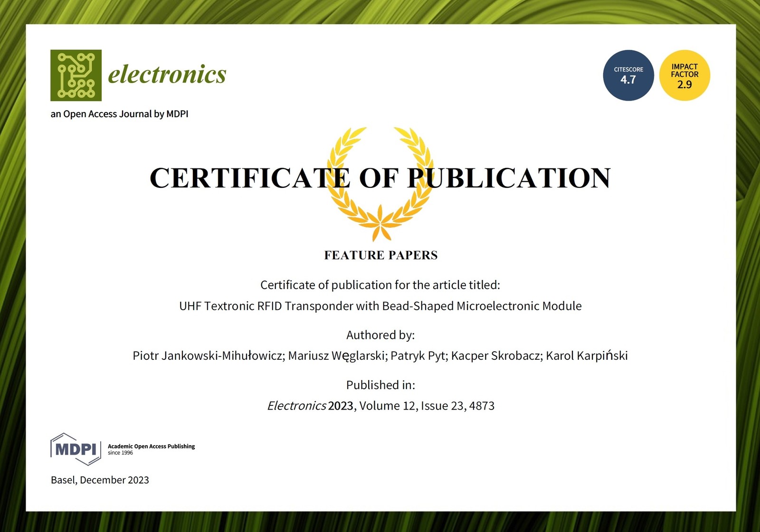
Task: Click author name Piotr Jankowski-Mihułowicz
Action: [208, 356]
